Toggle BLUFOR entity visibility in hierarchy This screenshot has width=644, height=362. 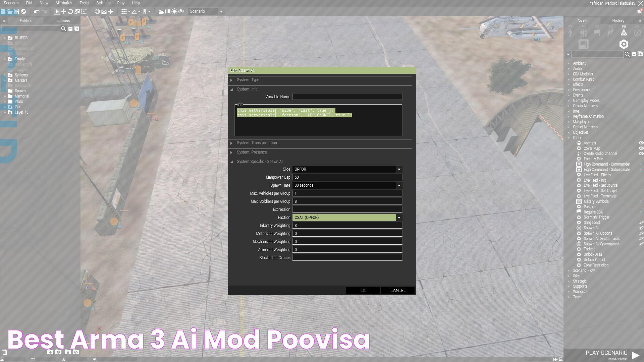[x=10, y=38]
